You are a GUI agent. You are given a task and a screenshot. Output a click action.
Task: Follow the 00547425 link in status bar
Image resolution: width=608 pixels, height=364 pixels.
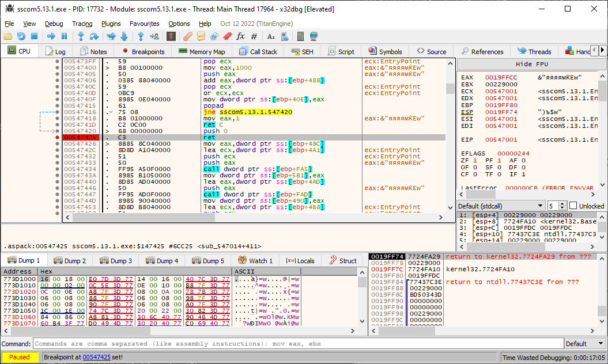[x=96, y=357]
